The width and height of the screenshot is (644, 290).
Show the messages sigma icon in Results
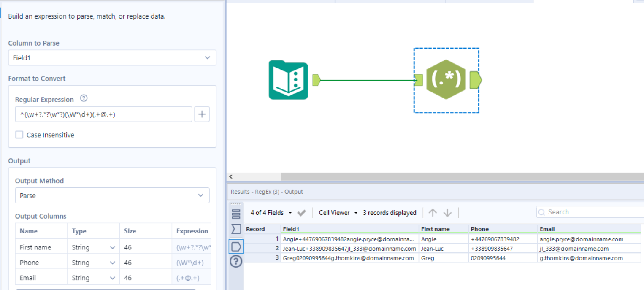point(236,229)
